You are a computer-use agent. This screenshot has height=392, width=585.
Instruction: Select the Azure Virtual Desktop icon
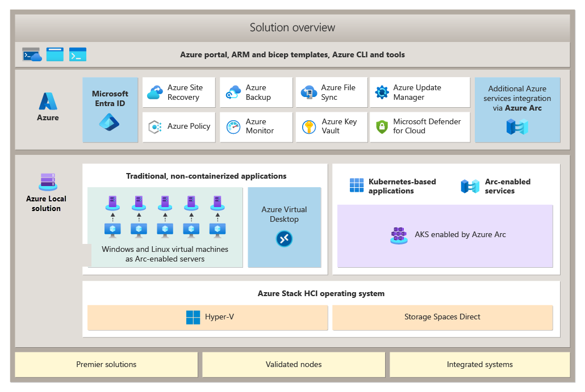pos(284,238)
